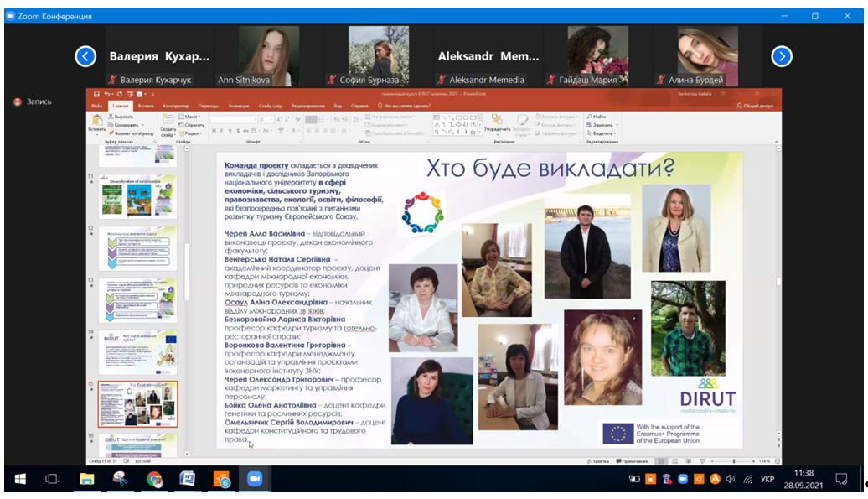Switch УКР keyboard language indicator

767,479
